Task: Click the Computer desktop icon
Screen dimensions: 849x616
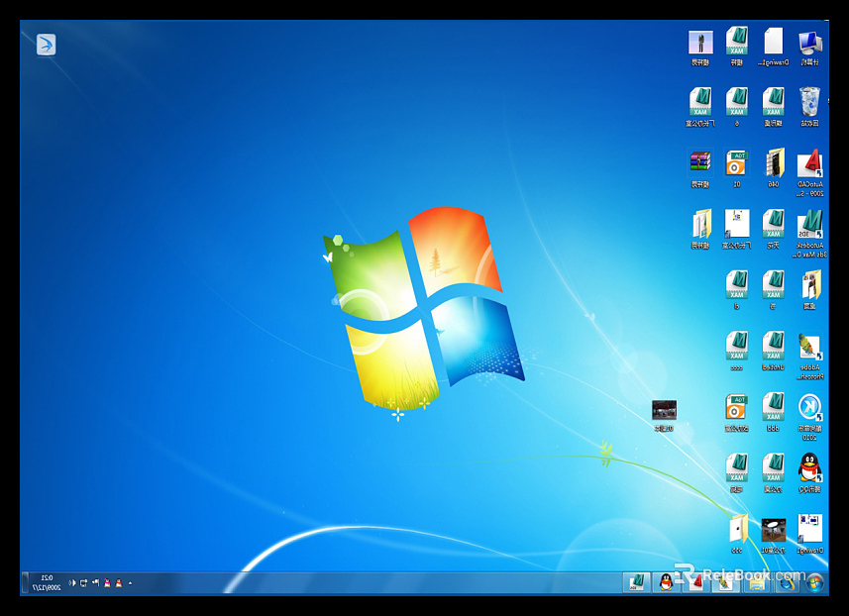Action: point(810,43)
